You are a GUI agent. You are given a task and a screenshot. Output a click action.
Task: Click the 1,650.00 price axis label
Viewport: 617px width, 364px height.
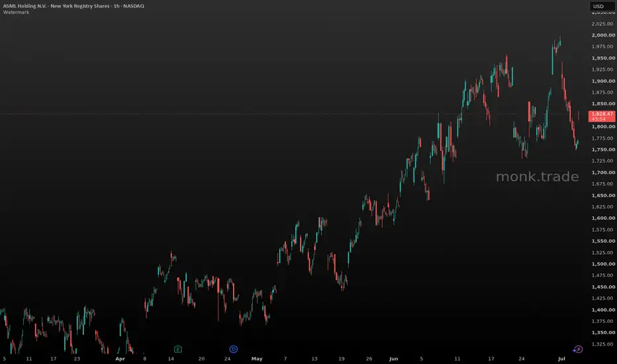pyautogui.click(x=603, y=195)
